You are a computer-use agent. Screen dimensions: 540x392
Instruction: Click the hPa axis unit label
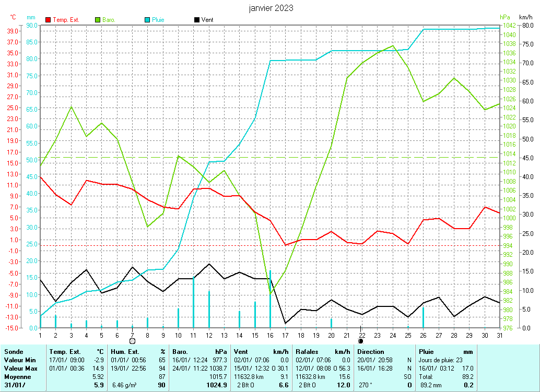tap(504, 17)
